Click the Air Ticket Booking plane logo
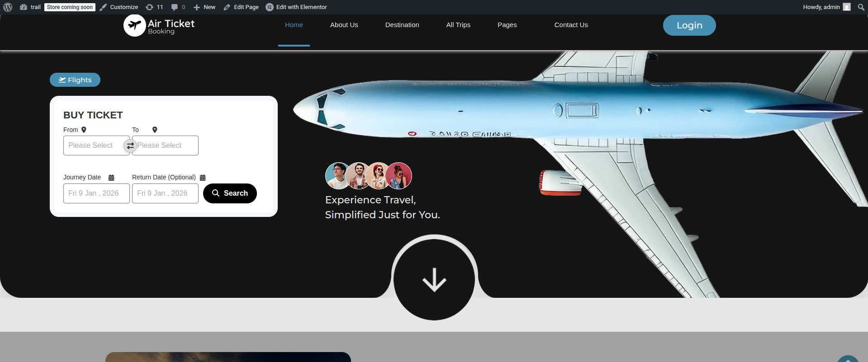The height and width of the screenshot is (362, 868). click(134, 25)
